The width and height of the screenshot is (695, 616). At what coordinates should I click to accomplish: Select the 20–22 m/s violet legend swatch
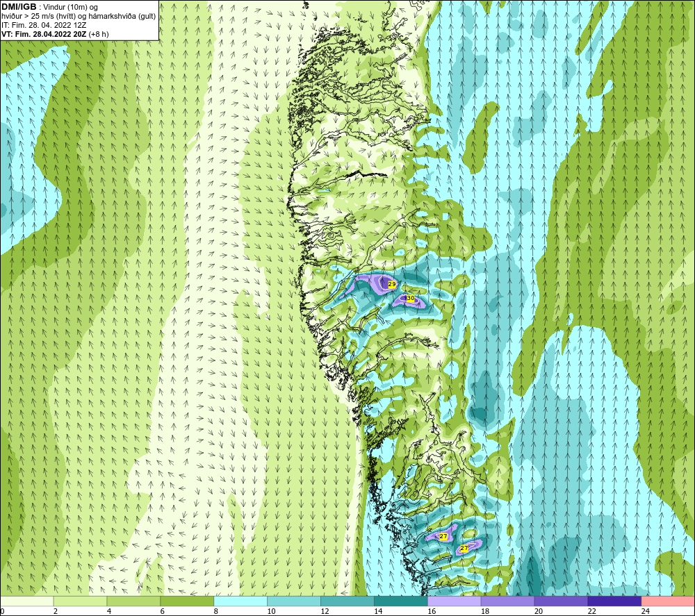(x=561, y=601)
